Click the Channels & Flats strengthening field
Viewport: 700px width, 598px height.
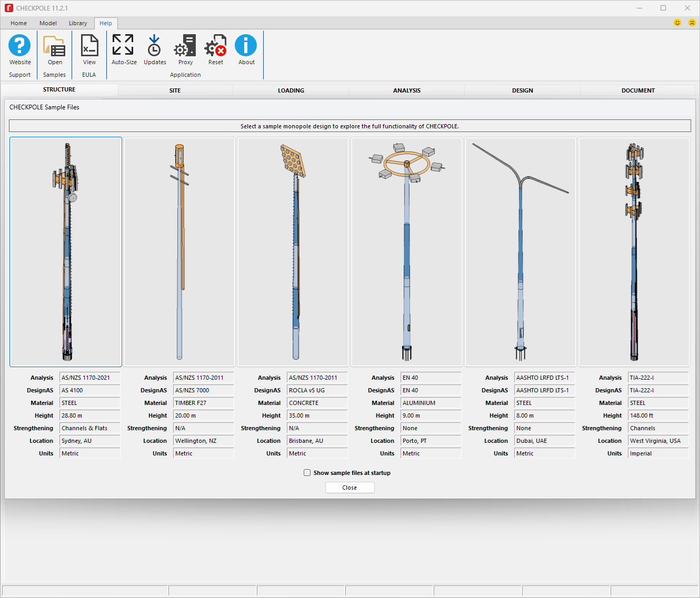coord(90,428)
